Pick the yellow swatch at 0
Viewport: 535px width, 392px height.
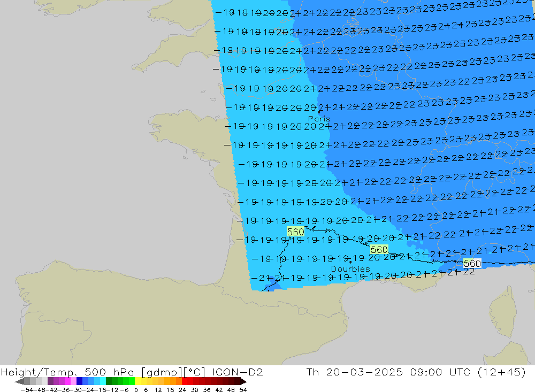point(138,381)
